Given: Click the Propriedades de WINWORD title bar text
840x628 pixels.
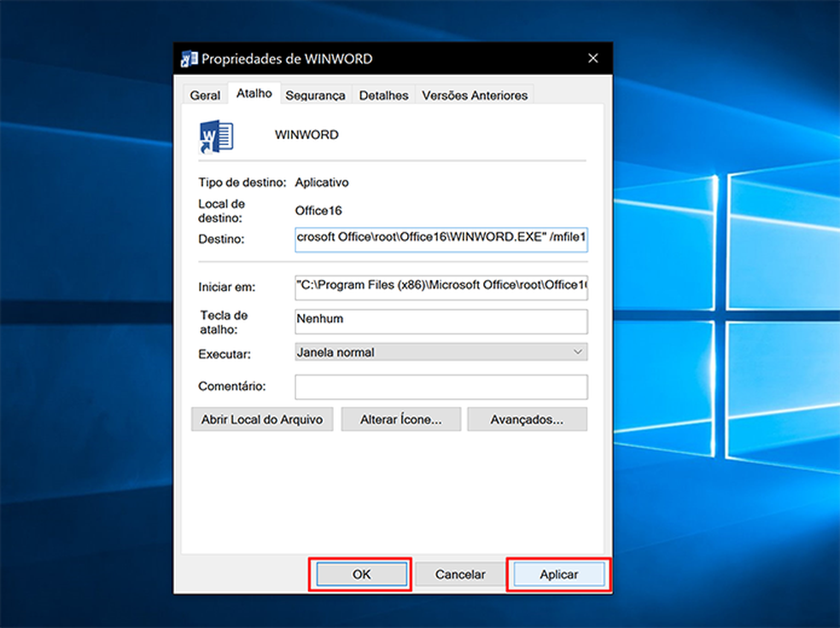Looking at the screenshot, I should 287,59.
